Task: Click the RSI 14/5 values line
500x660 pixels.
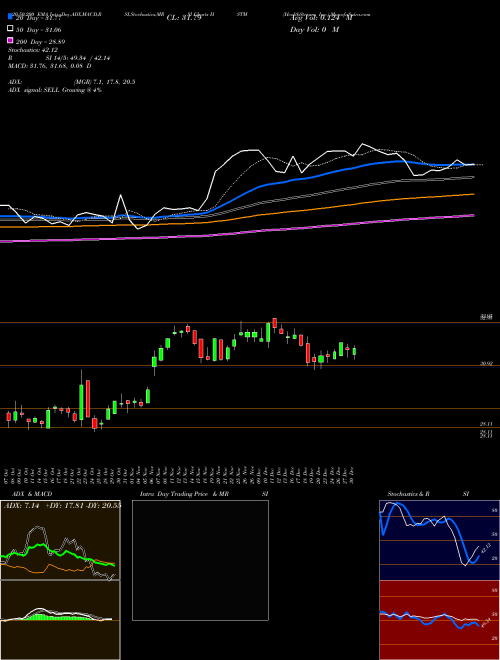Action: click(x=59, y=58)
